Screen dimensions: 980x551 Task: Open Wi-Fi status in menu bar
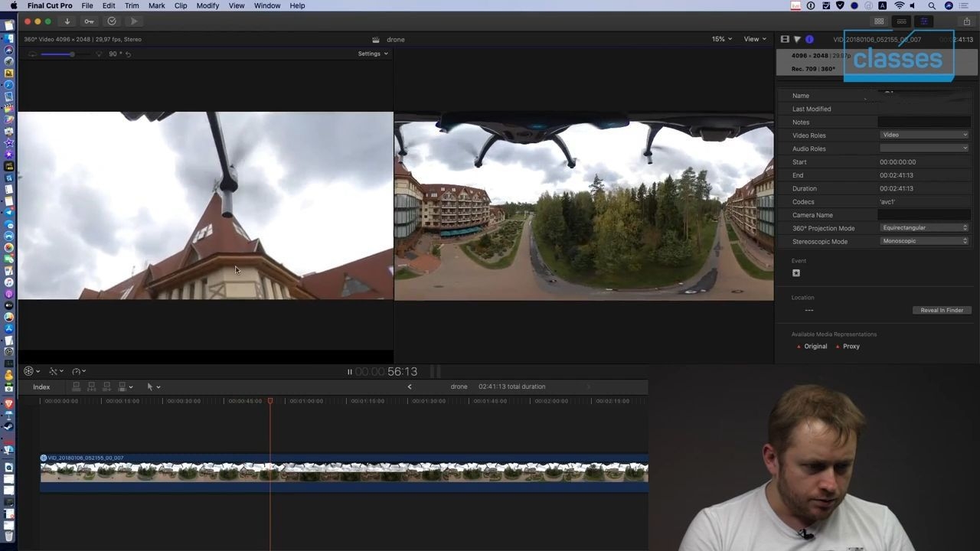click(900, 5)
